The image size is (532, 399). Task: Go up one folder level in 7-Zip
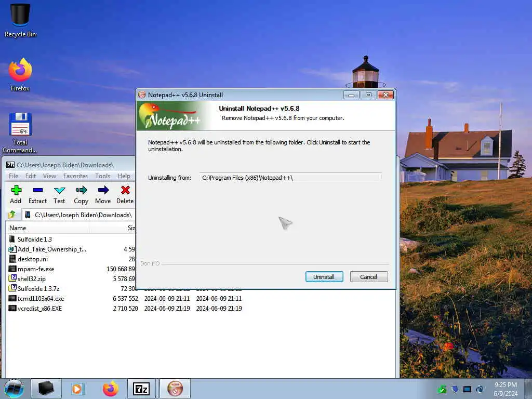tap(12, 215)
